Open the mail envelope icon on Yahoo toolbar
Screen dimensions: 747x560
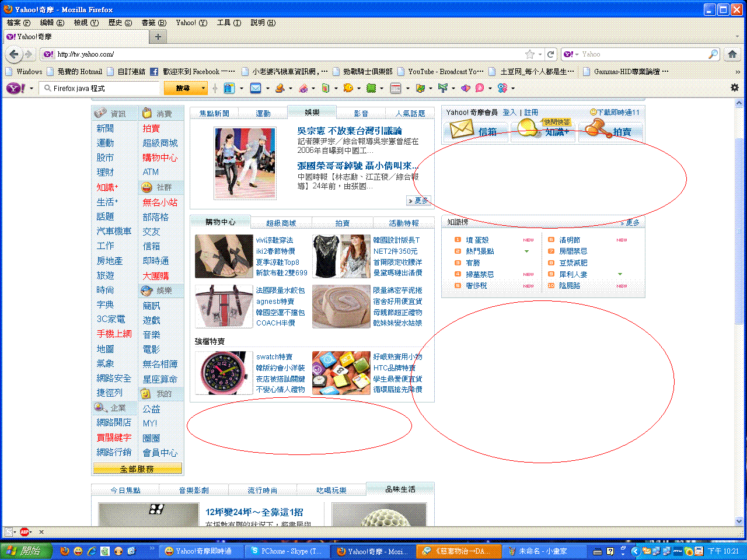coord(256,88)
